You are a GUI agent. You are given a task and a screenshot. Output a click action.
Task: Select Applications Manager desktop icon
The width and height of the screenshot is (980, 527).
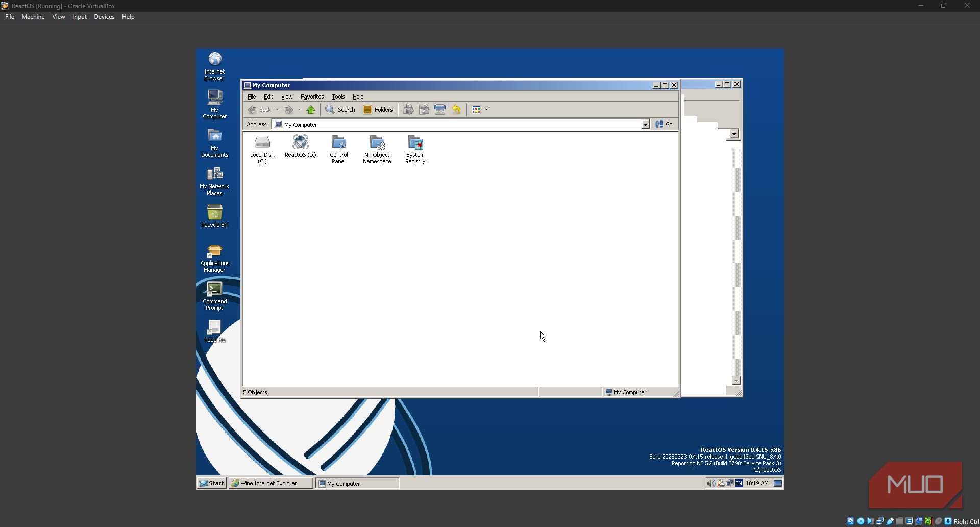click(x=214, y=258)
